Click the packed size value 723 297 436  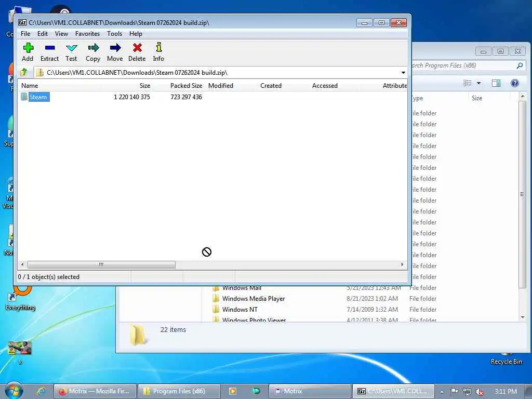(187, 97)
